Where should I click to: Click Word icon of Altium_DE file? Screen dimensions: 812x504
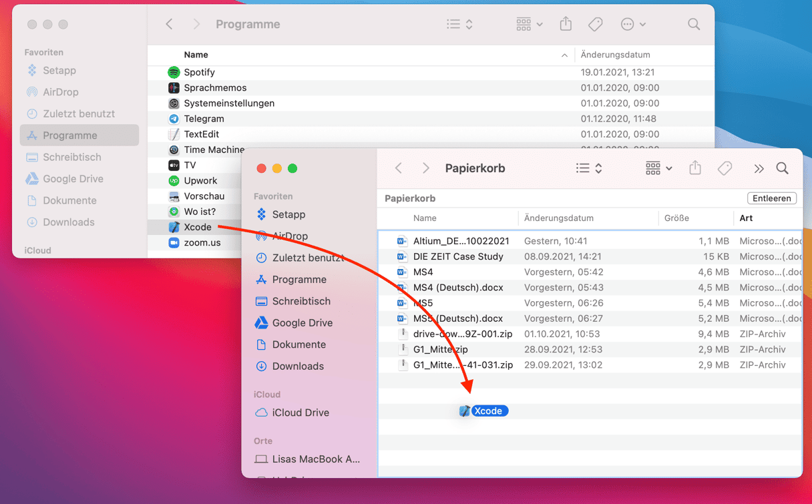[402, 241]
